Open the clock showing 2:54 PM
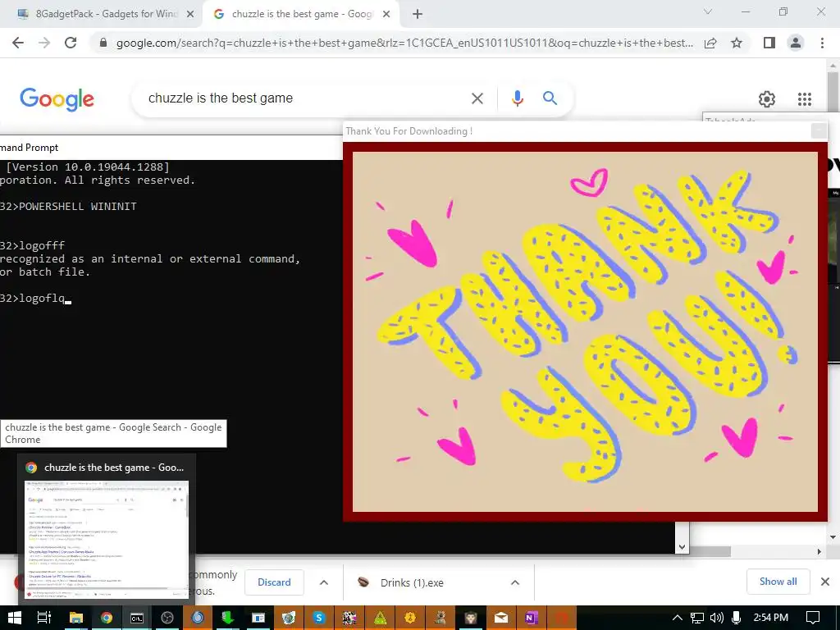 click(770, 618)
